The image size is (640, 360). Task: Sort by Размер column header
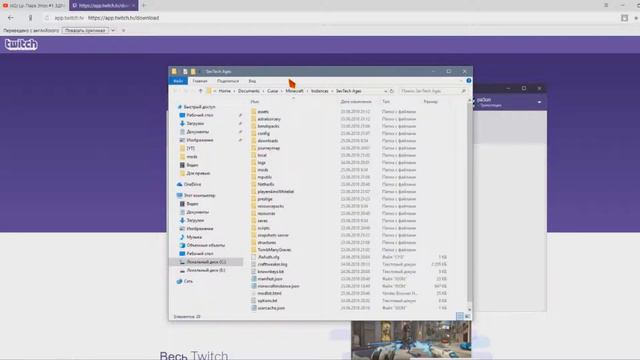431,102
